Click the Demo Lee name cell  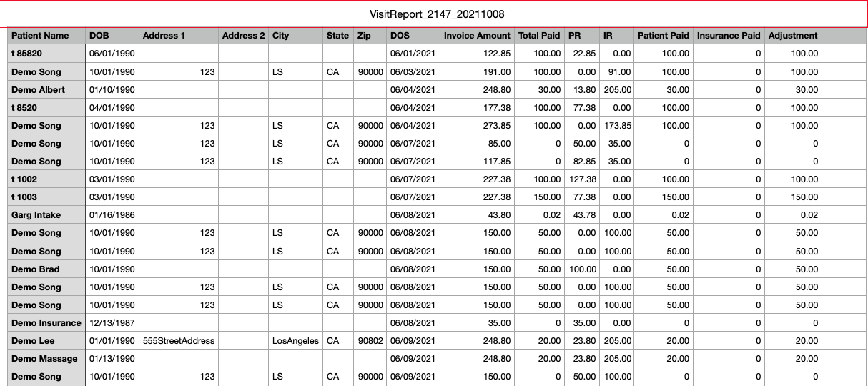click(46, 340)
